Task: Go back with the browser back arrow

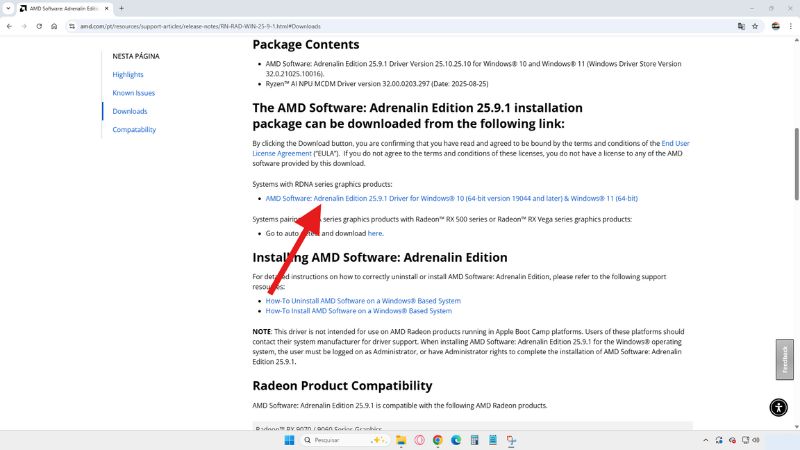Action: point(8,26)
